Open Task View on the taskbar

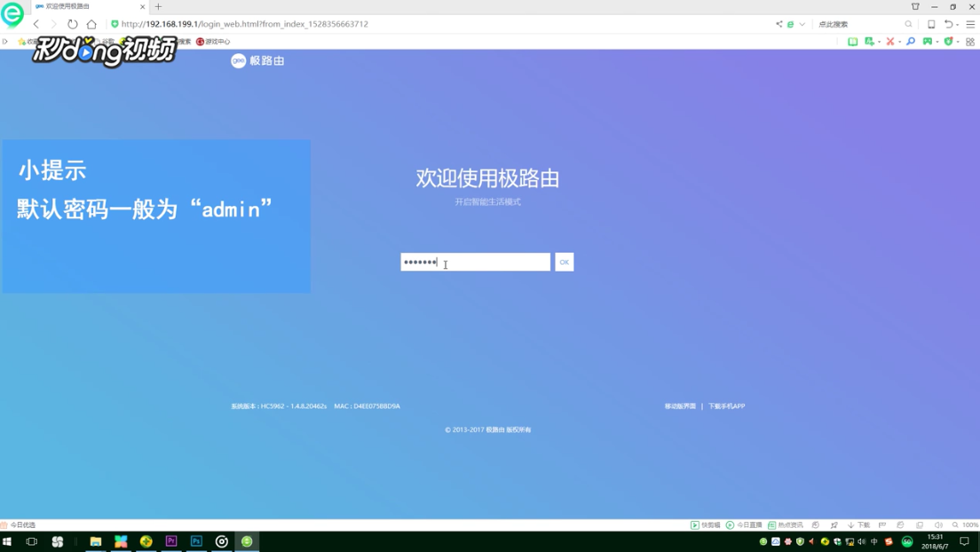(31, 541)
